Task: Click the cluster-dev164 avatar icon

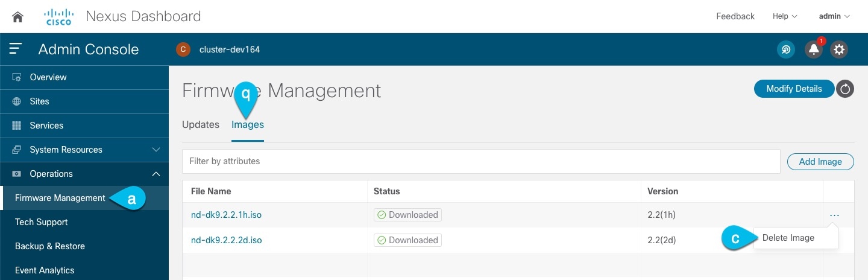Action: 183,49
